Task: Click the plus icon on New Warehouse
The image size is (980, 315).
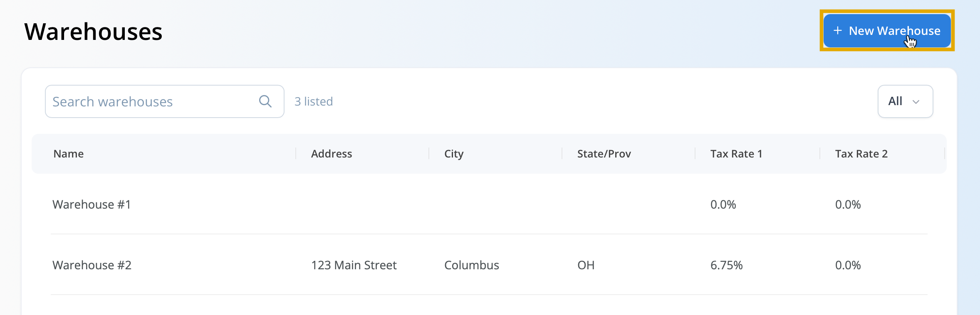Action: pyautogui.click(x=838, y=31)
